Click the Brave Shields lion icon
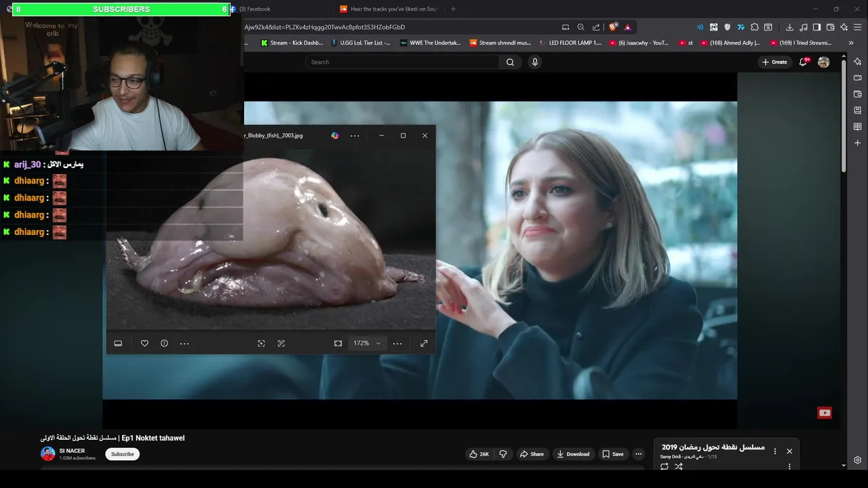The width and height of the screenshot is (868, 488). tap(613, 27)
